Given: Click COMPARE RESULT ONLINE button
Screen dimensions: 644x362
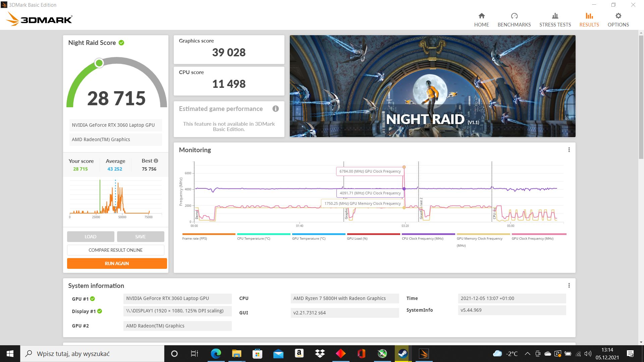Looking at the screenshot, I should (115, 250).
